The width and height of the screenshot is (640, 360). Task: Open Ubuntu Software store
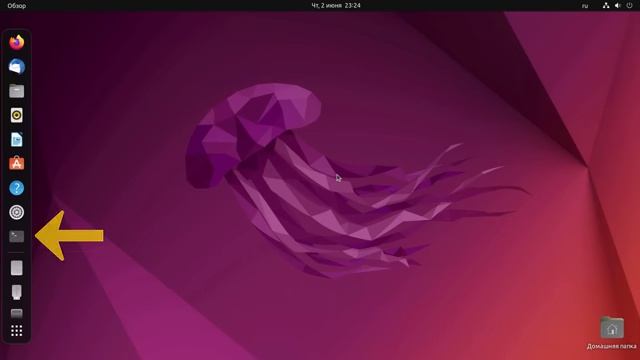[17, 164]
